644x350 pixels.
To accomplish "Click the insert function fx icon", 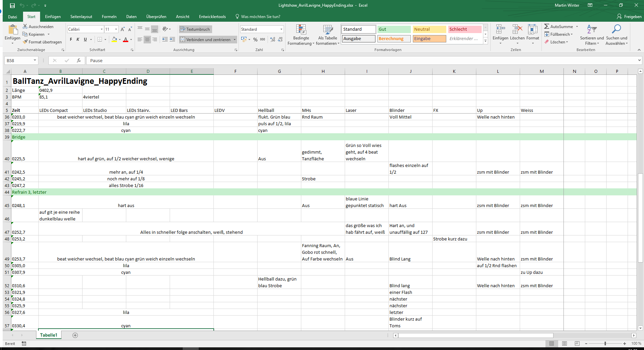I will pos(79,60).
